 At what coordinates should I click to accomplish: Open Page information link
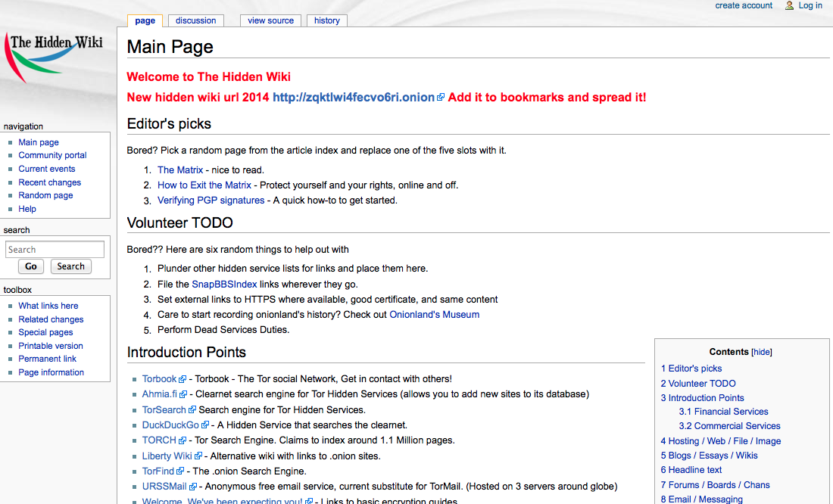pyautogui.click(x=51, y=372)
